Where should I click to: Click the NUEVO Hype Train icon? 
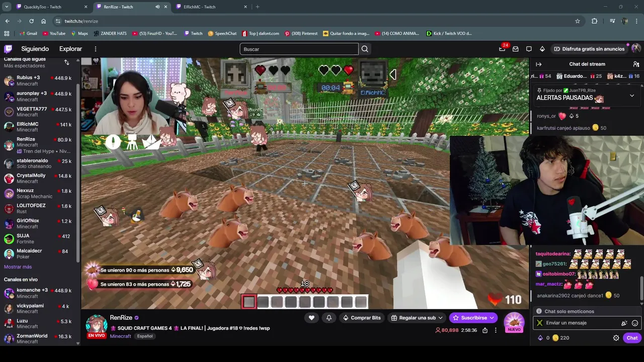point(514,322)
